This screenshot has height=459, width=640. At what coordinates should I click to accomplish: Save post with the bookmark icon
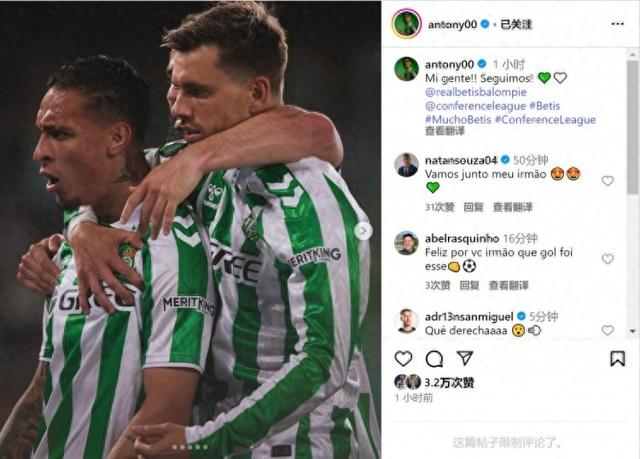tap(617, 359)
